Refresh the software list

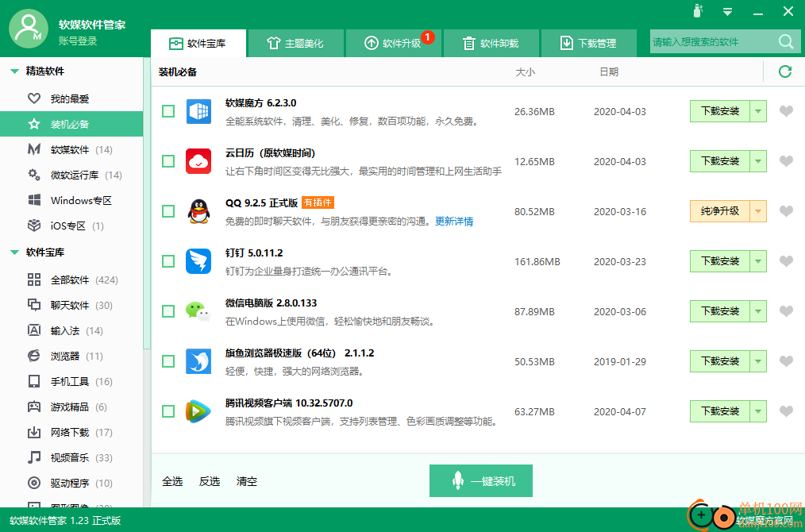click(785, 71)
